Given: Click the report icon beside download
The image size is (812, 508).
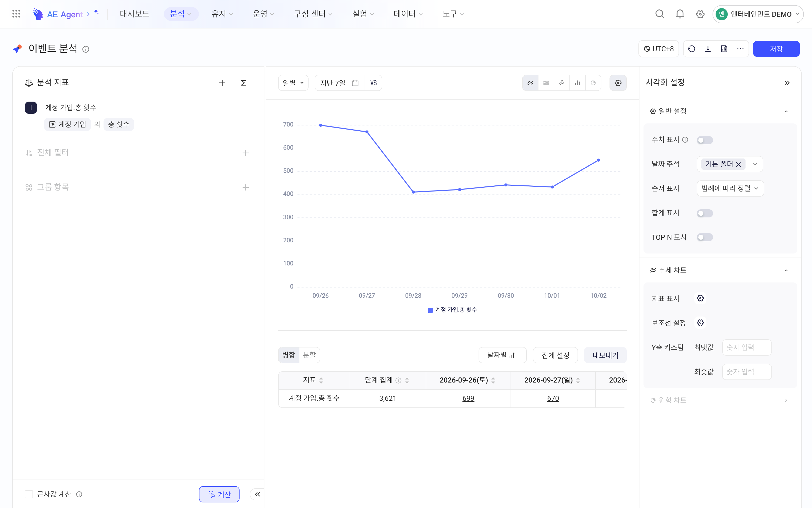Looking at the screenshot, I should coord(724,49).
